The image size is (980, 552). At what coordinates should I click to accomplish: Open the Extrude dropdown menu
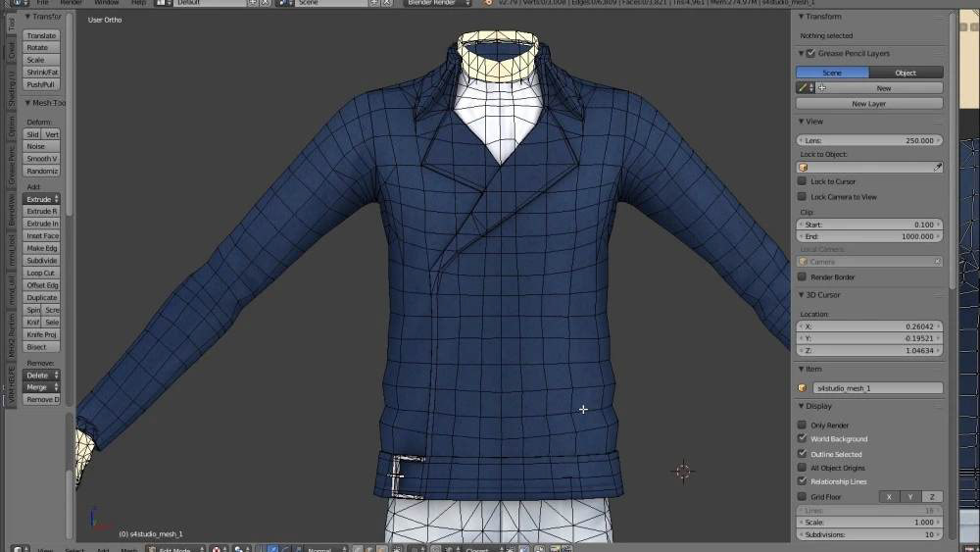point(42,199)
